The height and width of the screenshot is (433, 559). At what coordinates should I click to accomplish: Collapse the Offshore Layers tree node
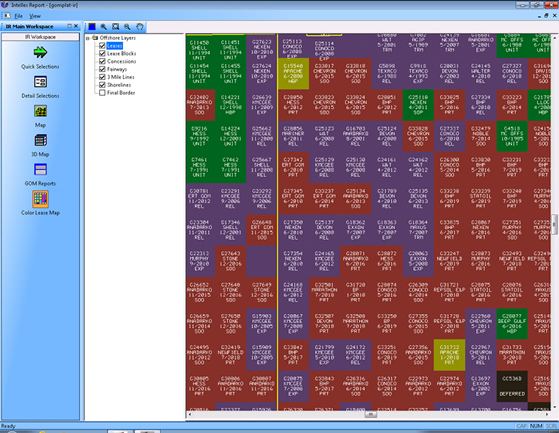click(88, 38)
